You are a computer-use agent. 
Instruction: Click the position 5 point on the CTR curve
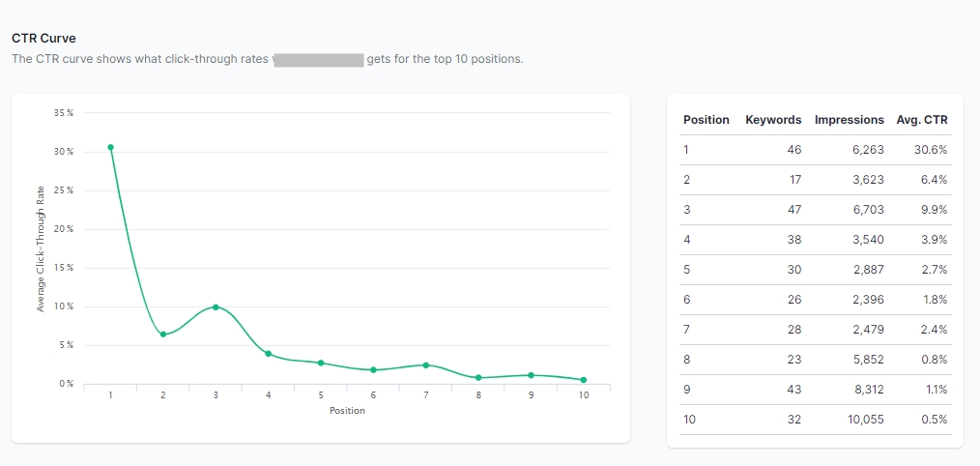[321, 363]
